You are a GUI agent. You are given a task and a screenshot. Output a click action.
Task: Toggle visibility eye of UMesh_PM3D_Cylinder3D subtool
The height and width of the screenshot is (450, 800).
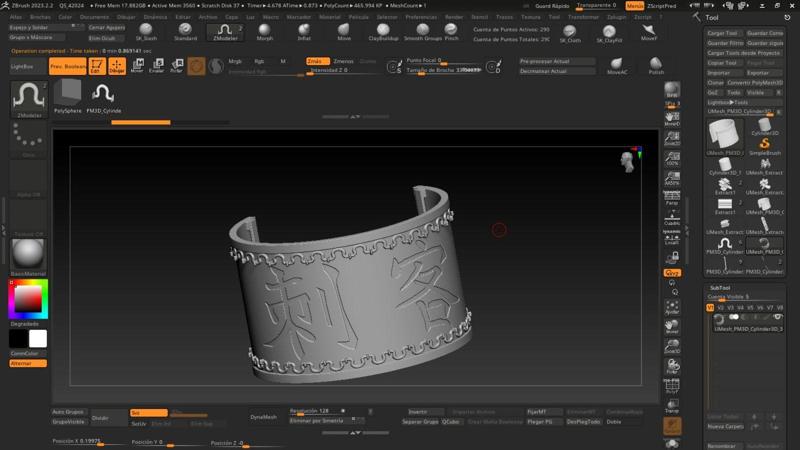pos(777,317)
